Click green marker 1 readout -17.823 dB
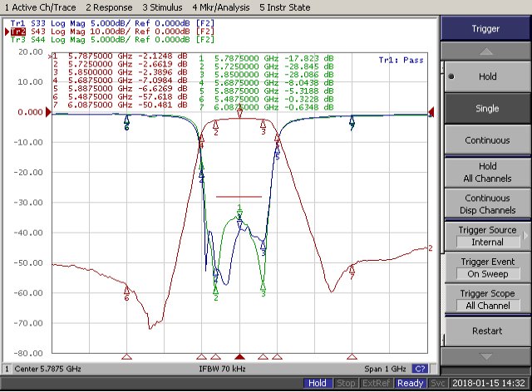The image size is (532, 392). (266, 58)
